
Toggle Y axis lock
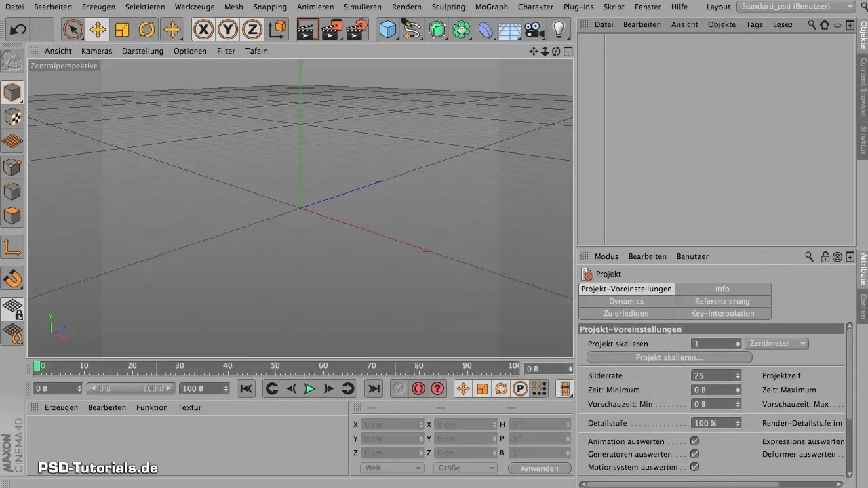click(x=228, y=30)
